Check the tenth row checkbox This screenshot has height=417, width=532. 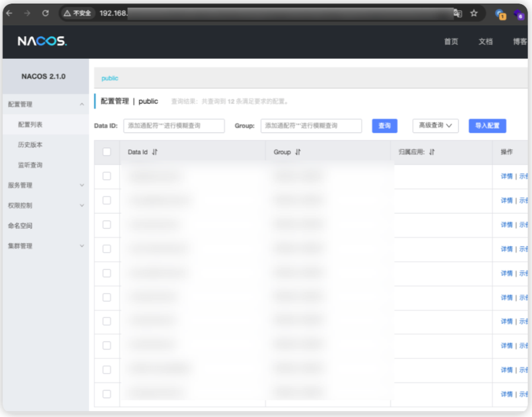pyautogui.click(x=107, y=394)
